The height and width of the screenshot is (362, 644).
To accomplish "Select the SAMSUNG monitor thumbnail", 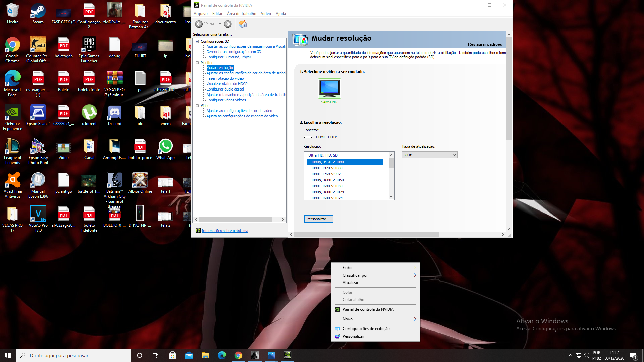I will pos(329,88).
